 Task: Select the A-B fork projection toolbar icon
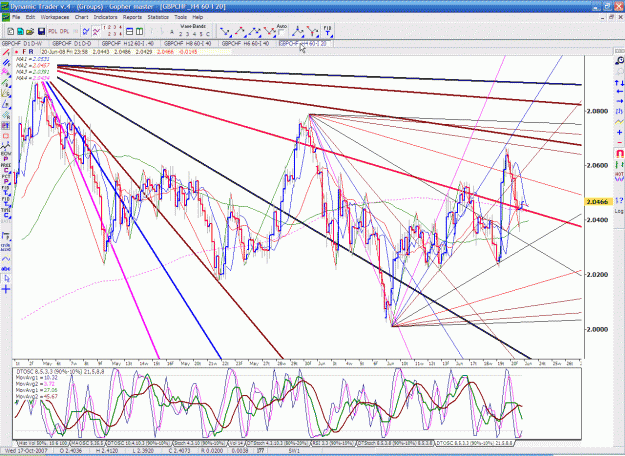coord(298,31)
